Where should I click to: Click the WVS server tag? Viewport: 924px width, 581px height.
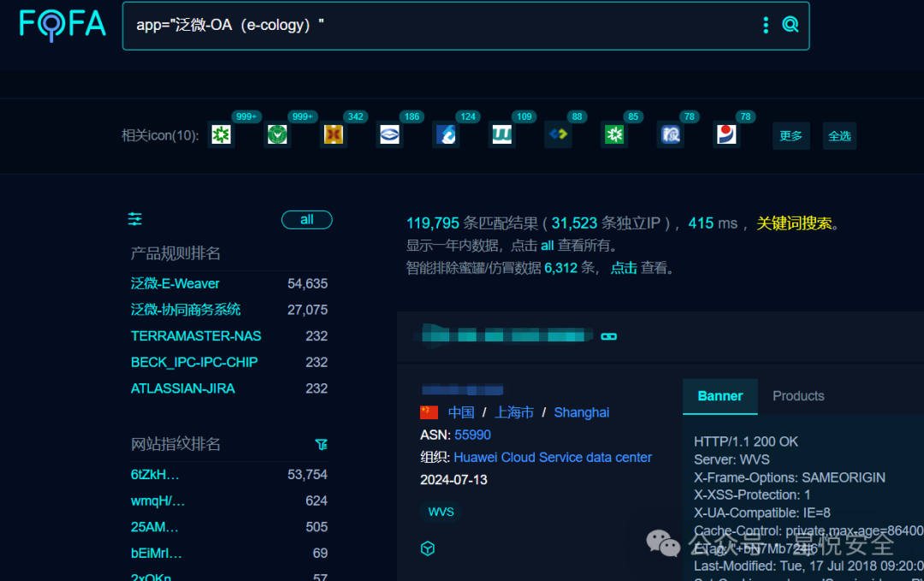click(441, 512)
